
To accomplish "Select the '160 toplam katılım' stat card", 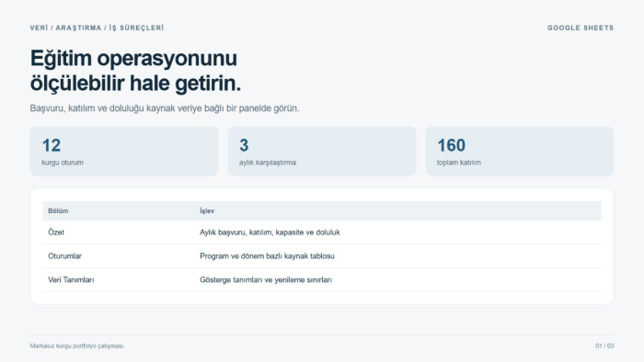I will (x=520, y=152).
